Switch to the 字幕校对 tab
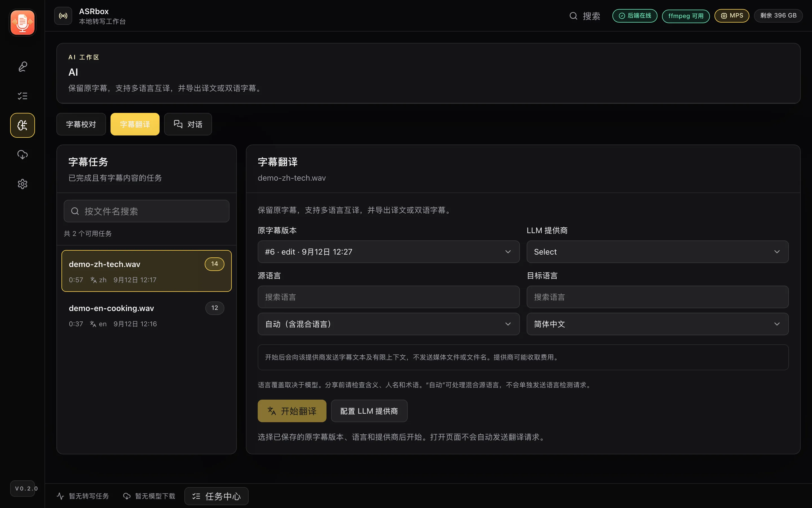 (81, 124)
